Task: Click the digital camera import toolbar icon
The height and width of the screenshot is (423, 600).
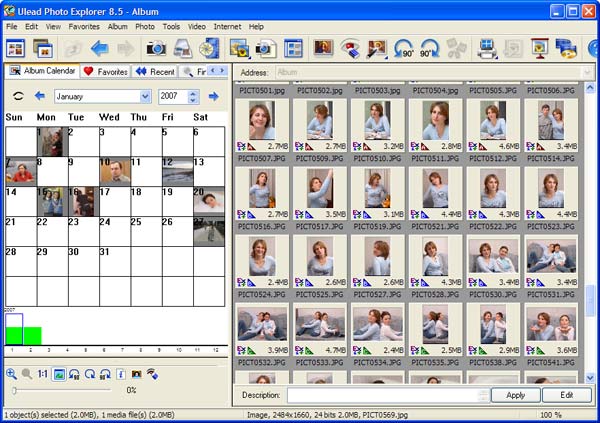Action: tap(156, 49)
